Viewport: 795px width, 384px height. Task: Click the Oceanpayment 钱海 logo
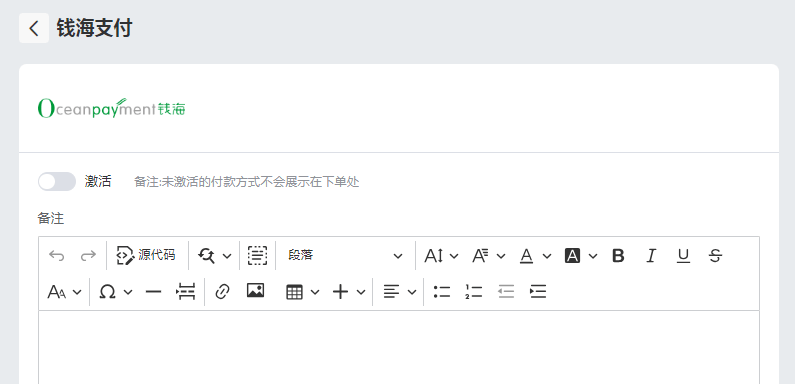pyautogui.click(x=112, y=108)
